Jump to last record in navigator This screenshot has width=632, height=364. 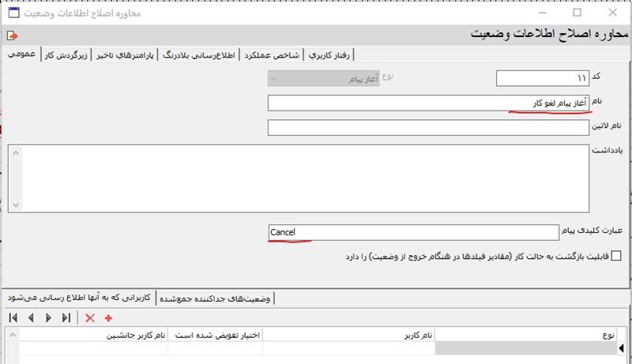tap(66, 317)
